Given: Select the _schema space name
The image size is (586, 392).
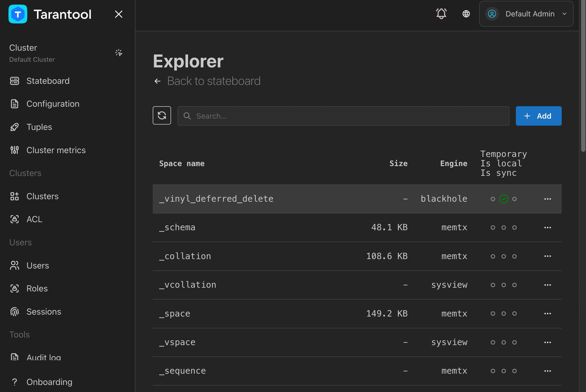Looking at the screenshot, I should click(x=177, y=228).
